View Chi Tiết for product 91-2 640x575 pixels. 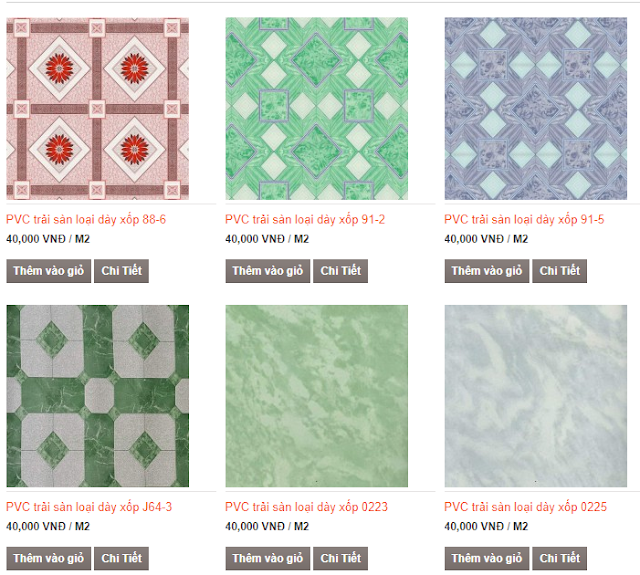click(340, 271)
